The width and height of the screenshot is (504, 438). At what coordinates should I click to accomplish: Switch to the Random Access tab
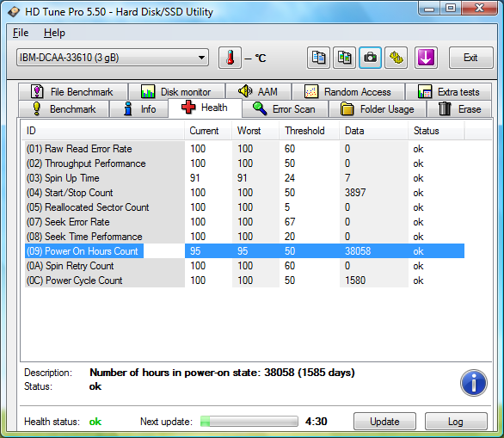[x=348, y=92]
